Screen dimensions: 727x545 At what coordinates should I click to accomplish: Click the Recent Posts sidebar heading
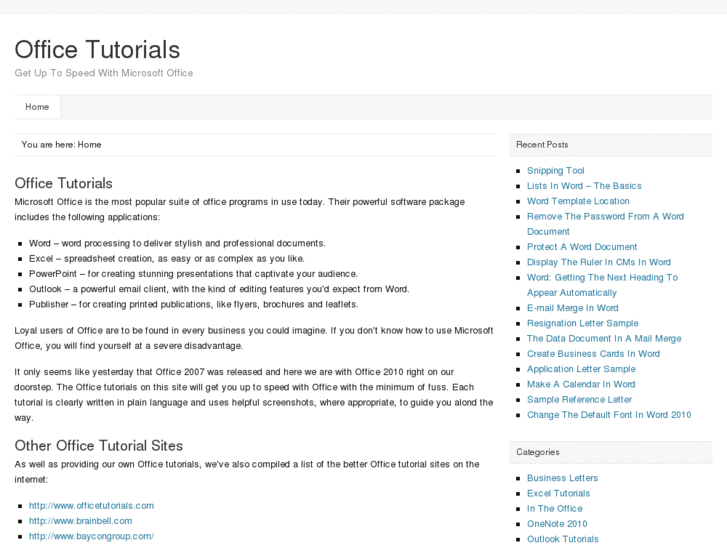(542, 145)
